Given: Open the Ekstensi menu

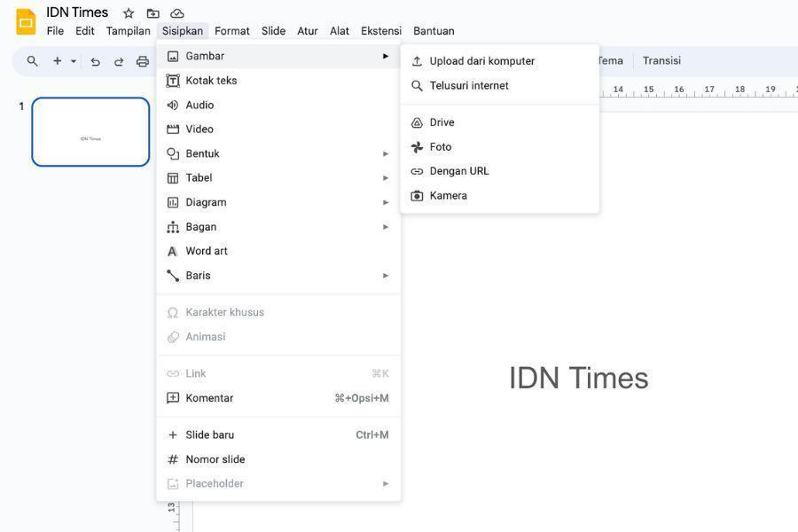Looking at the screenshot, I should point(381,31).
